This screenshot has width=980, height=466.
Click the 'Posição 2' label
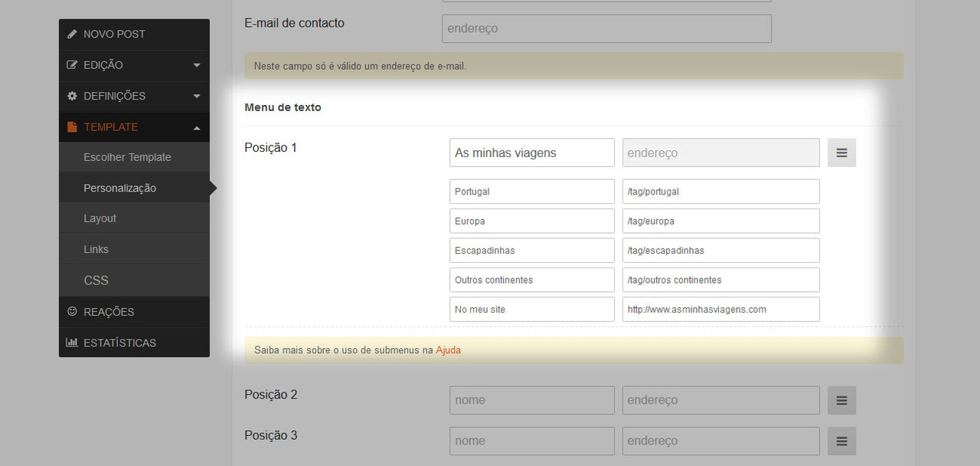270,395
